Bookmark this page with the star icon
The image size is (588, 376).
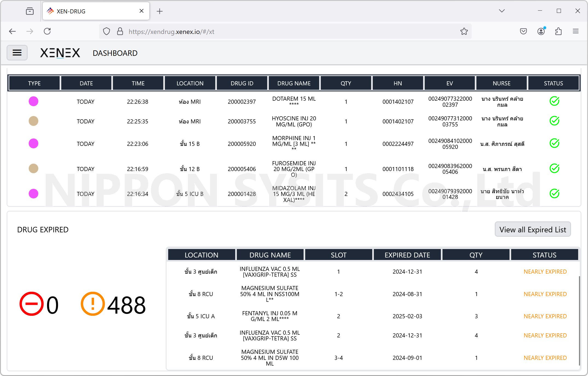(x=464, y=31)
